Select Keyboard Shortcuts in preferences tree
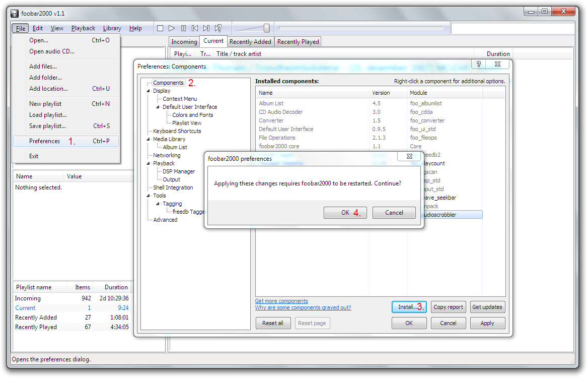Screen dimensions: 588x378 [x=177, y=131]
